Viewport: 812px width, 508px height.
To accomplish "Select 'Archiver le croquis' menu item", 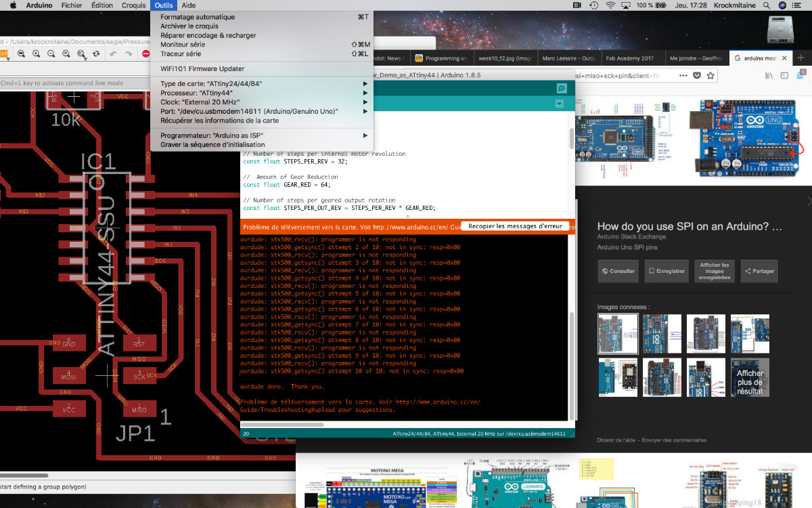I will [261, 26].
